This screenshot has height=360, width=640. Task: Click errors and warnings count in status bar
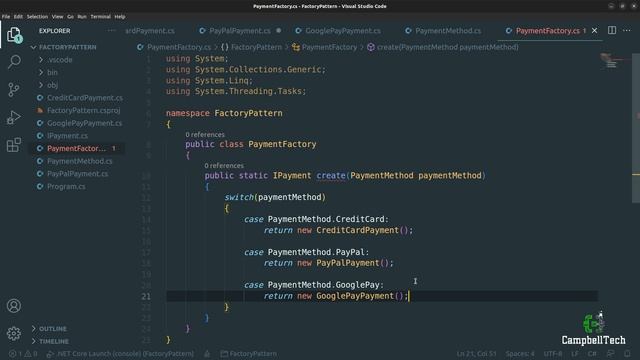[x=23, y=354]
